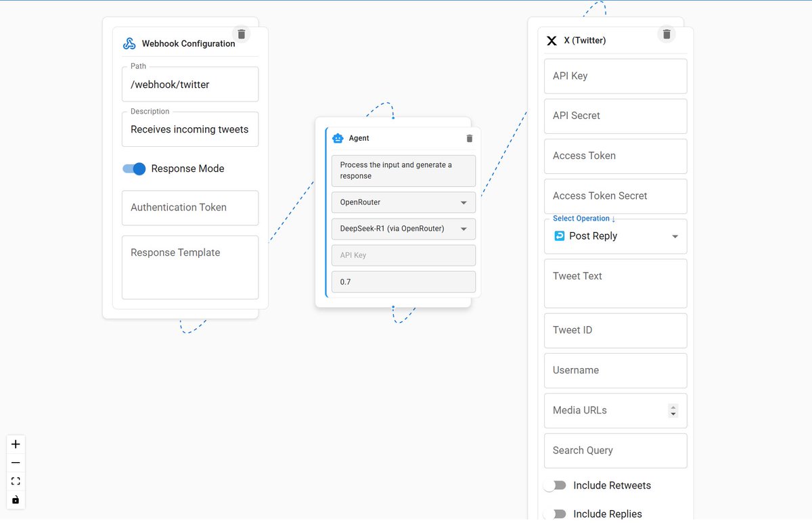Viewport: 812px width, 523px height.
Task: Click the Tweet ID field
Action: pyautogui.click(x=616, y=330)
